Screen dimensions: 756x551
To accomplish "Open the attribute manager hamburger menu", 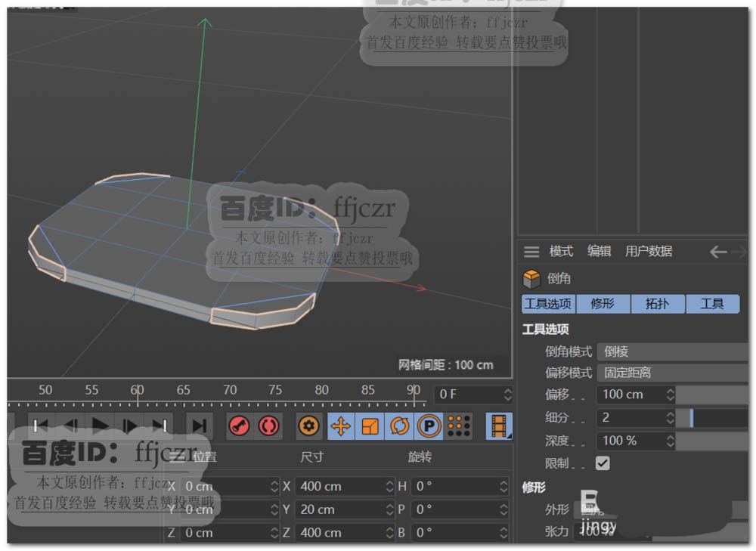I will click(531, 252).
